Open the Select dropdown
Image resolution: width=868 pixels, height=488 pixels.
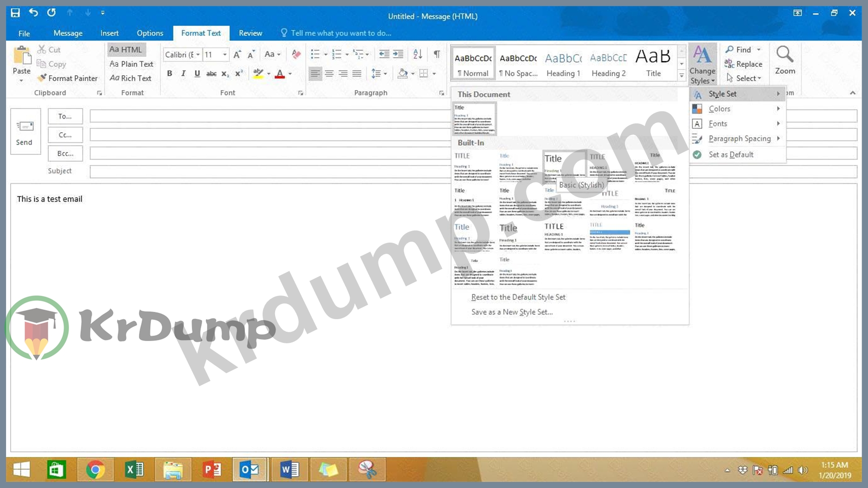744,78
